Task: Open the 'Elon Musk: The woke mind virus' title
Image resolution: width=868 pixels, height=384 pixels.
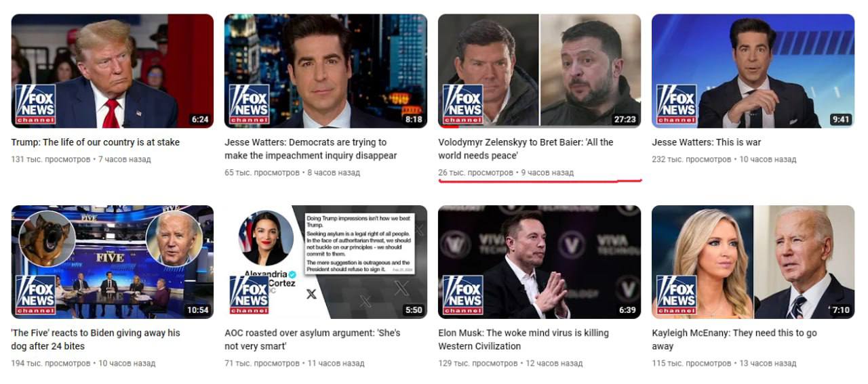Action: [x=524, y=339]
